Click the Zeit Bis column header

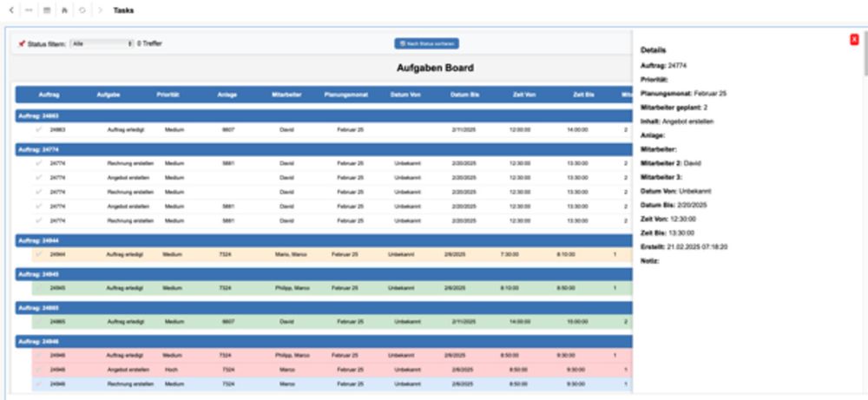coord(583,95)
